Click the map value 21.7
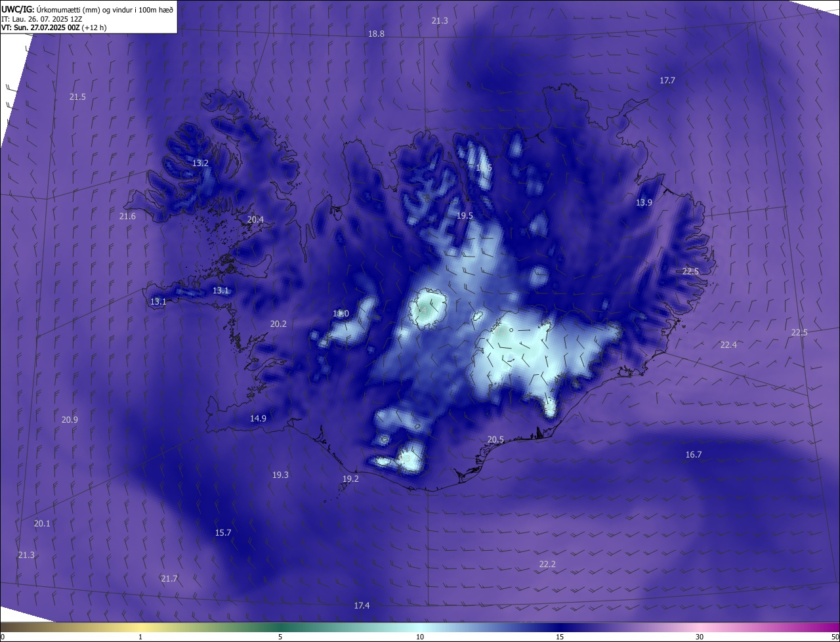Screen dimensions: 840x642 point(169,578)
